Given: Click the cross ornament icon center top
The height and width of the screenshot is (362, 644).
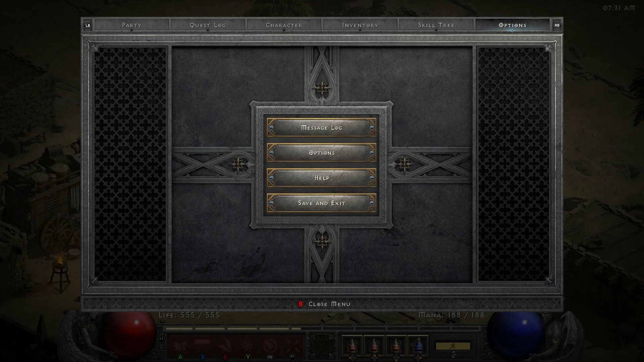Looking at the screenshot, I should click(x=322, y=88).
